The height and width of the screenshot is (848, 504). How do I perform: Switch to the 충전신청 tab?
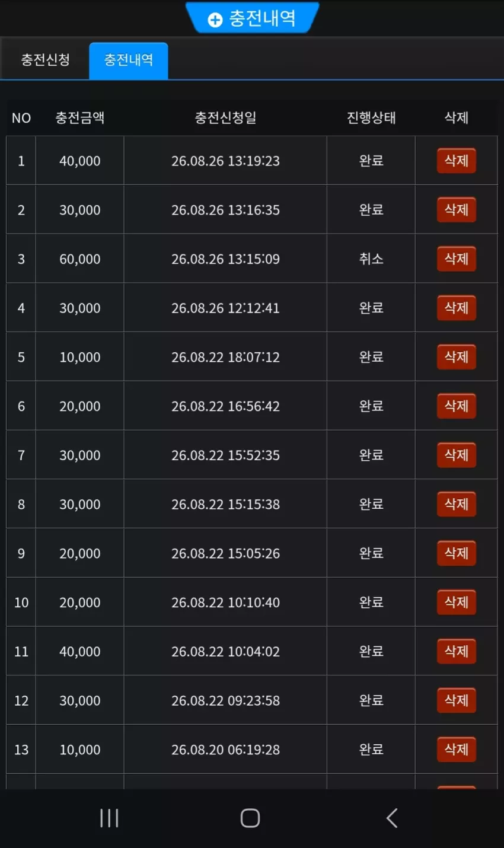(x=45, y=60)
